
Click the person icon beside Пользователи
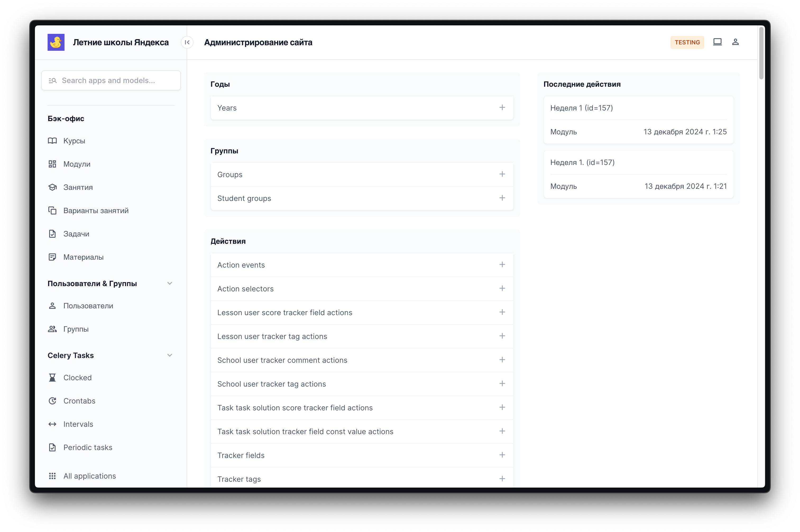pyautogui.click(x=52, y=306)
